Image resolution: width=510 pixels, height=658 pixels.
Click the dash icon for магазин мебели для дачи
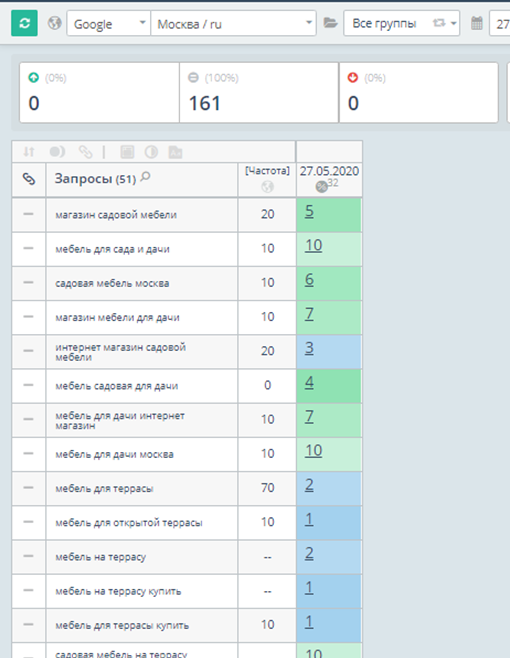[x=28, y=317]
